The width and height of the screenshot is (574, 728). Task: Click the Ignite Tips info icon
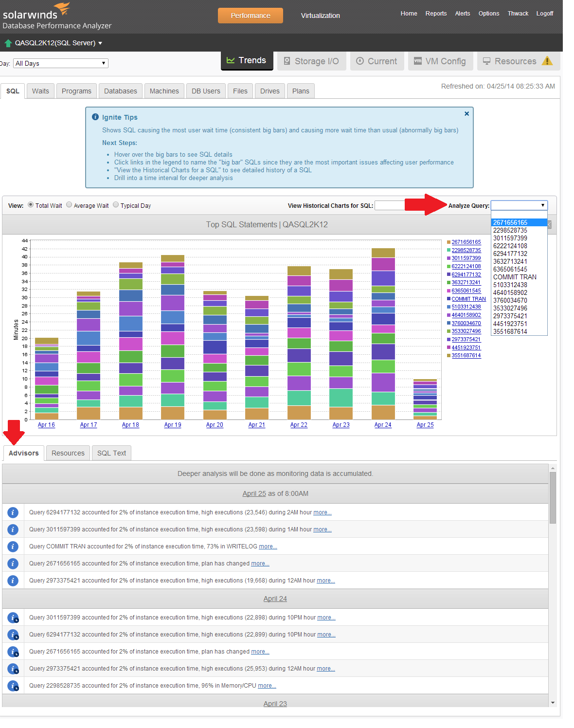click(95, 116)
